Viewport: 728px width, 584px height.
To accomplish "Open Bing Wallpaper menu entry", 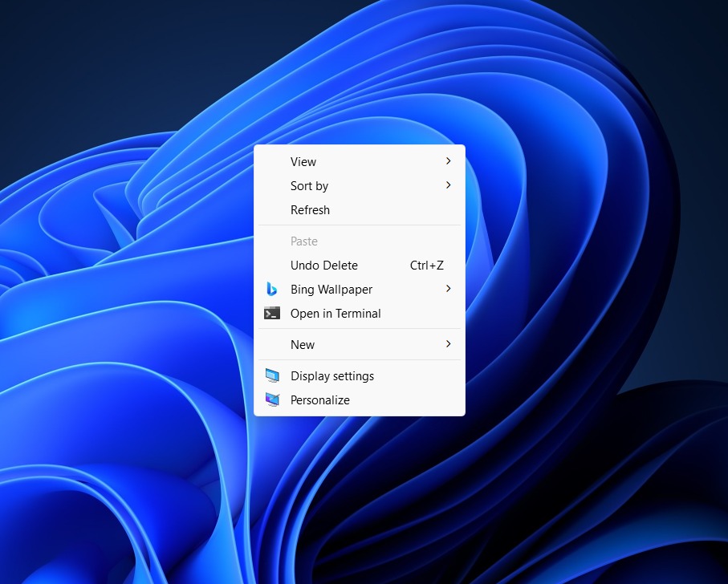I will click(x=360, y=290).
